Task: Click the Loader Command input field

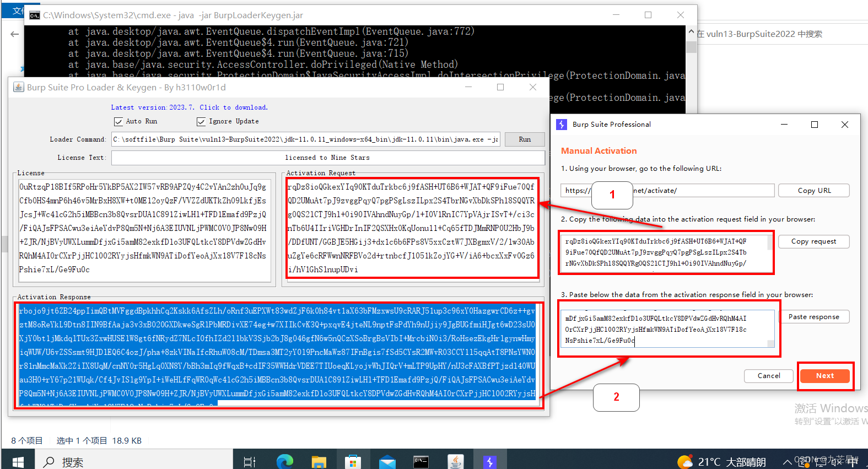Action: (x=305, y=139)
